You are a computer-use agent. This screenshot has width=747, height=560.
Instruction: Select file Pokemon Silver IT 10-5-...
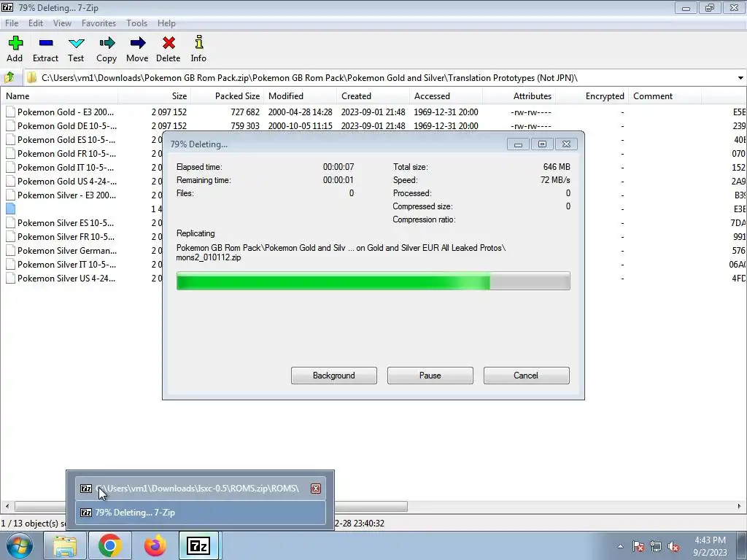click(66, 264)
